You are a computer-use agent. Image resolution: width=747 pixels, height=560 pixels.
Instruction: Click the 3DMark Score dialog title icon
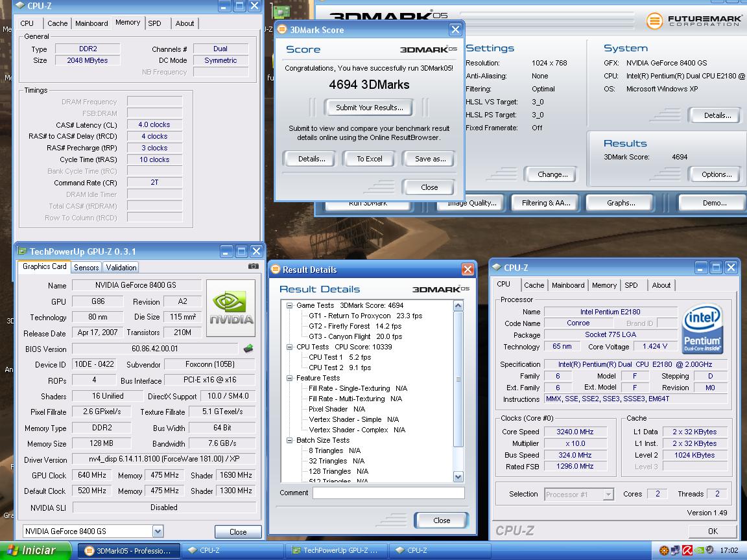282,30
